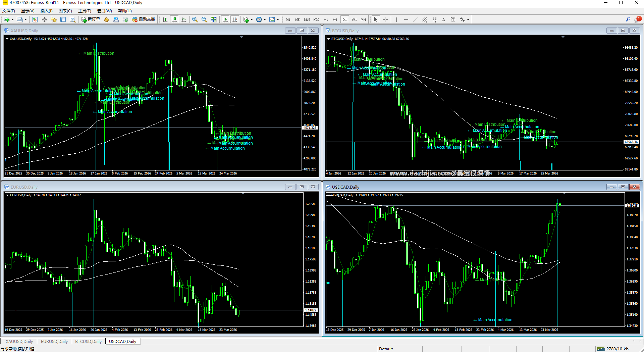Open the 帮助(H) Help menu

click(x=124, y=11)
